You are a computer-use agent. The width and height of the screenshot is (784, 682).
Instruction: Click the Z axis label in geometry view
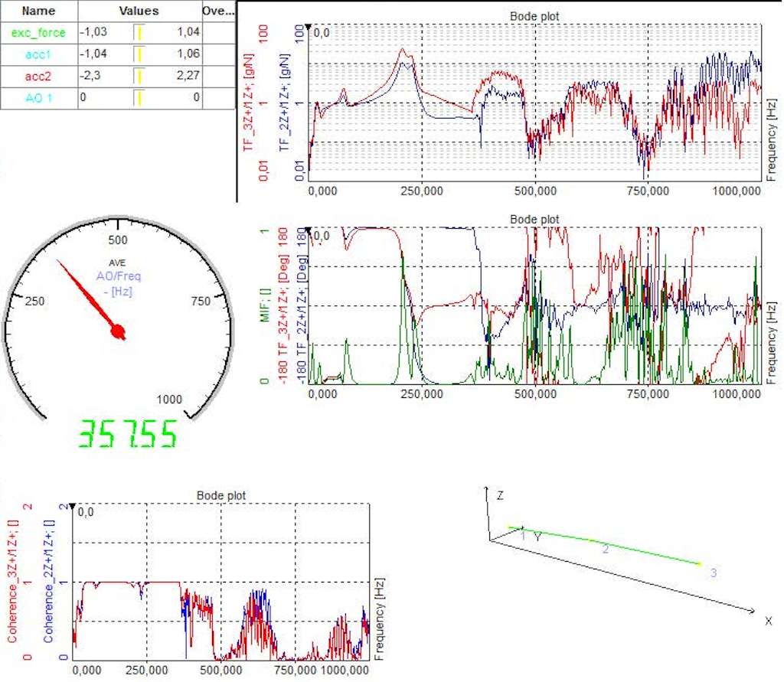500,495
